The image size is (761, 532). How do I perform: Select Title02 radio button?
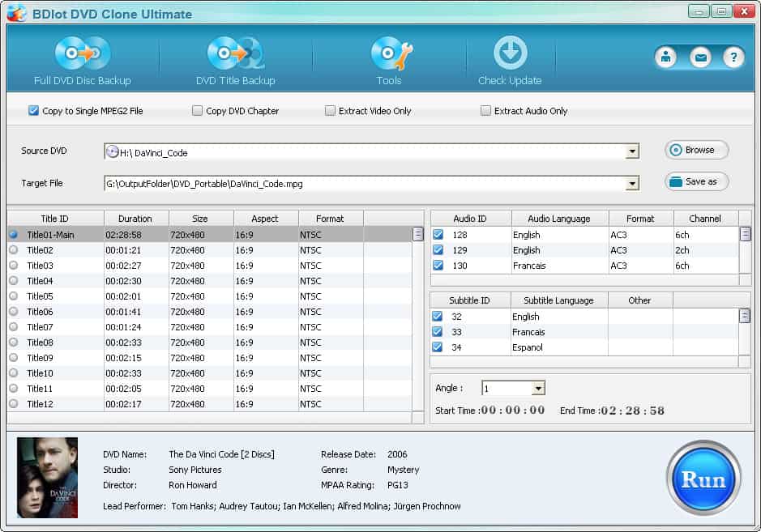click(x=13, y=249)
